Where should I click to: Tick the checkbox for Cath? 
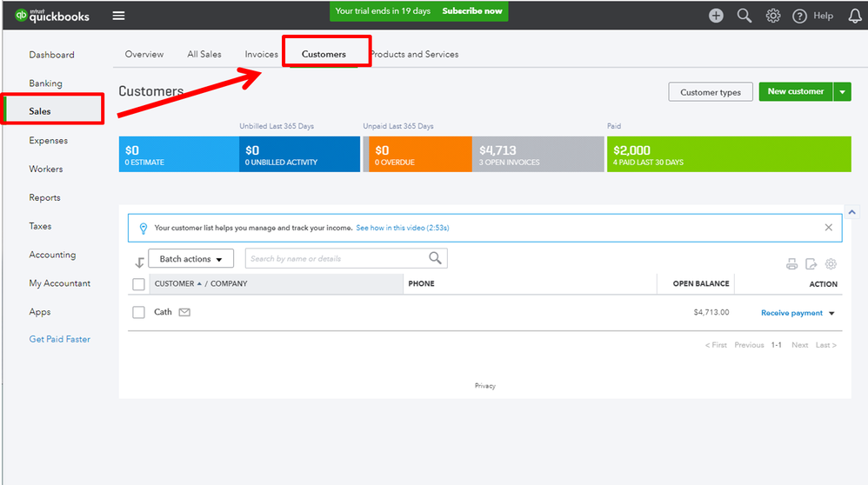138,312
